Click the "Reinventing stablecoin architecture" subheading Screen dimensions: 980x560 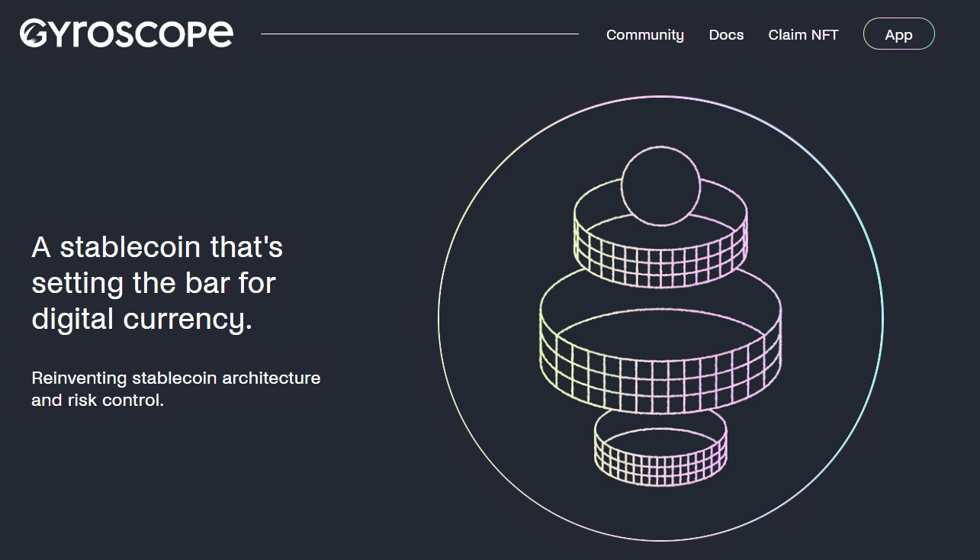click(175, 378)
